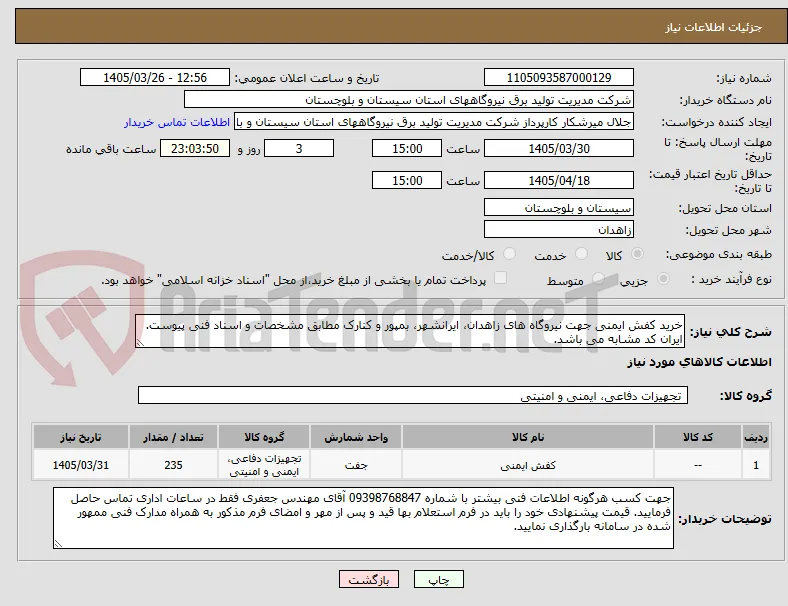The image size is (788, 606).
Task: Click the announcement date field 1405/03/26 - 12:56
Action: [x=155, y=77]
